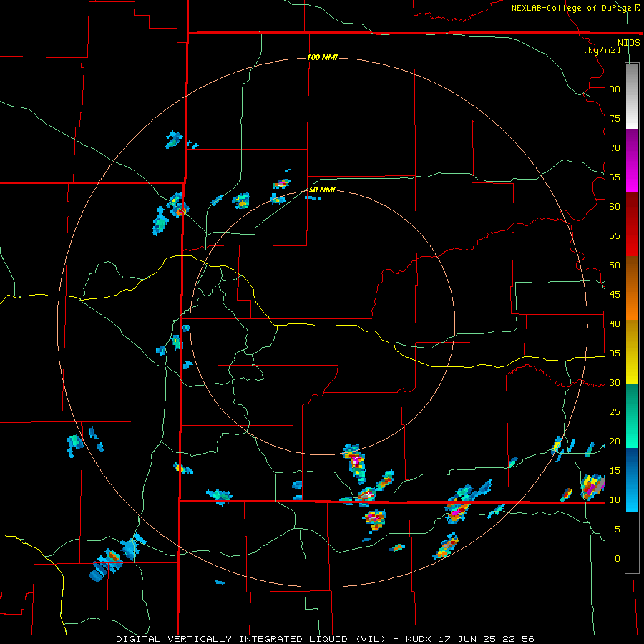Click the NIDS label above the scale
Viewport: 644px width, 644px height.
(x=628, y=43)
